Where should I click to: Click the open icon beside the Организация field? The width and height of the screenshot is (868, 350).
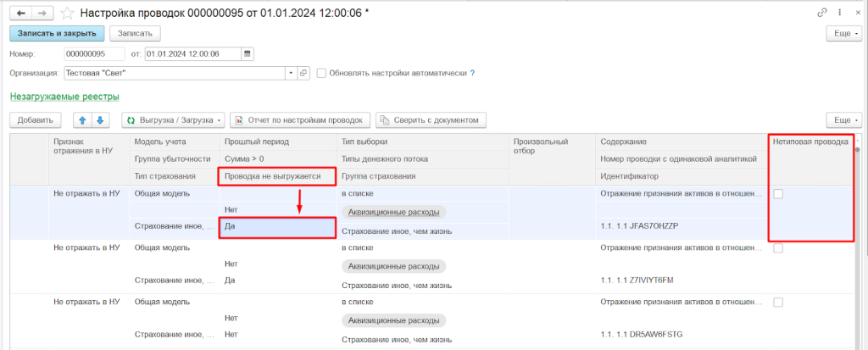(x=304, y=74)
